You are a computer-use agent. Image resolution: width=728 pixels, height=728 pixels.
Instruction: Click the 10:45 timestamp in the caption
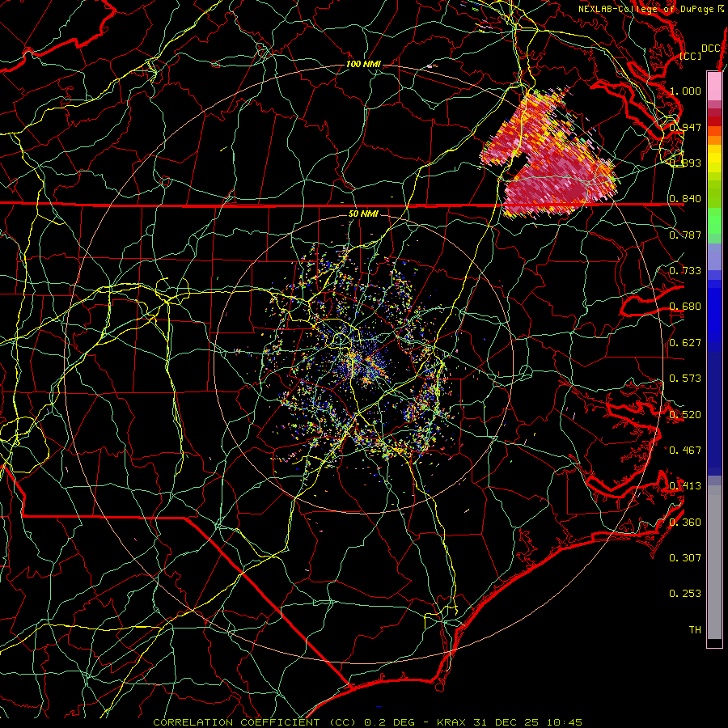[564, 722]
